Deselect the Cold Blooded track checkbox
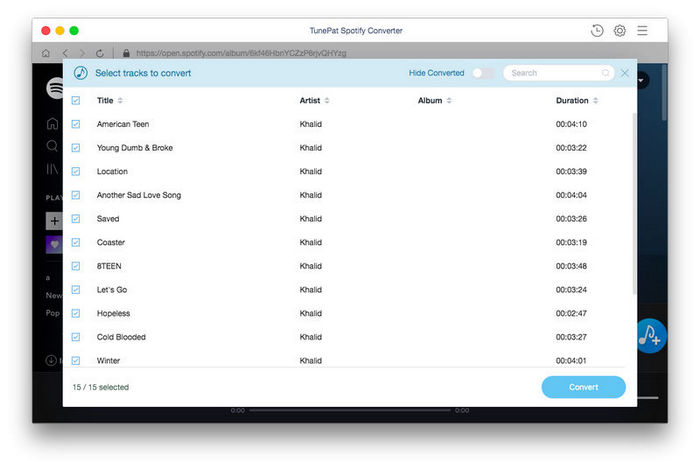The width and height of the screenshot is (700, 469). pyautogui.click(x=76, y=337)
